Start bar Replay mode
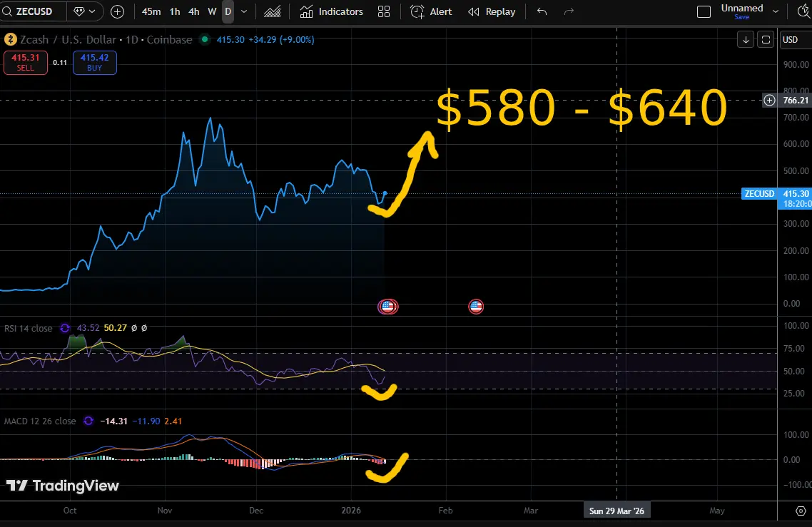The width and height of the screenshot is (812, 527). (x=492, y=11)
